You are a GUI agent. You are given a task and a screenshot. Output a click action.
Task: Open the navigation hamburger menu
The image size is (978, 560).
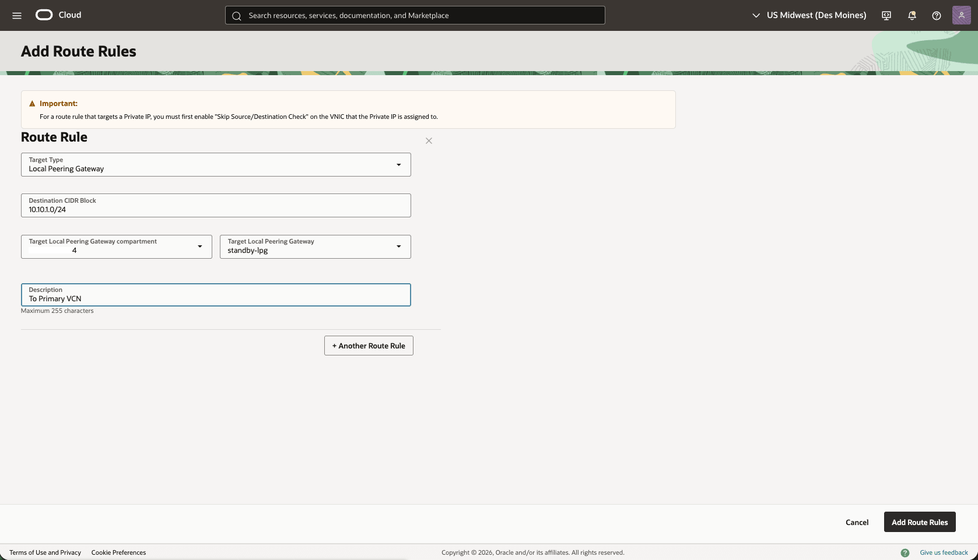pos(16,15)
